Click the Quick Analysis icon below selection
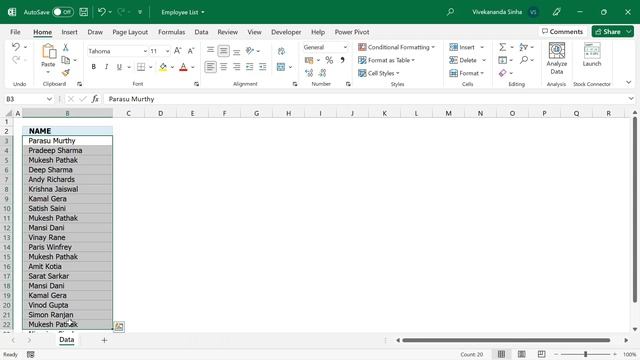 pos(119,327)
